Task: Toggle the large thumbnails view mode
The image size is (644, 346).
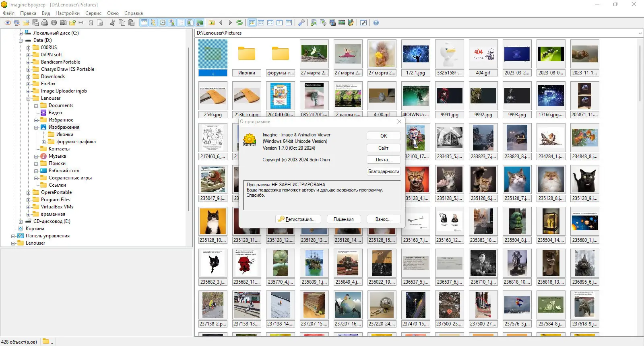Action: pyautogui.click(x=252, y=23)
